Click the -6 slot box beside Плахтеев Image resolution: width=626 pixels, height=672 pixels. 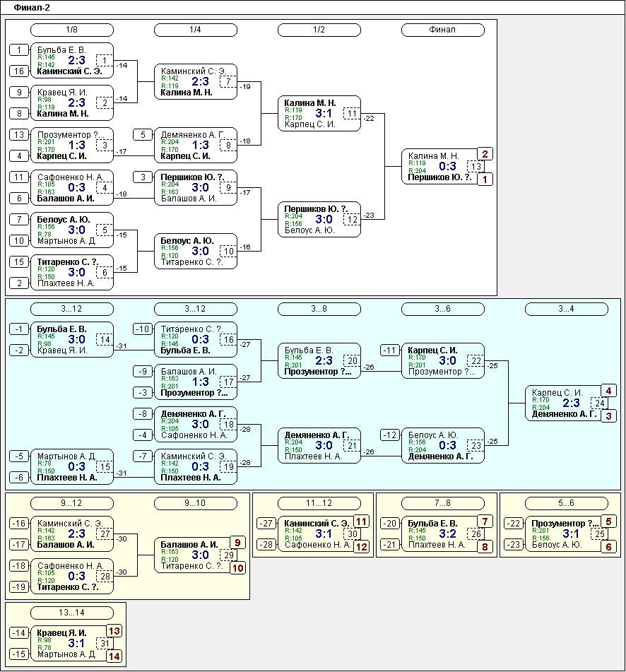click(19, 478)
